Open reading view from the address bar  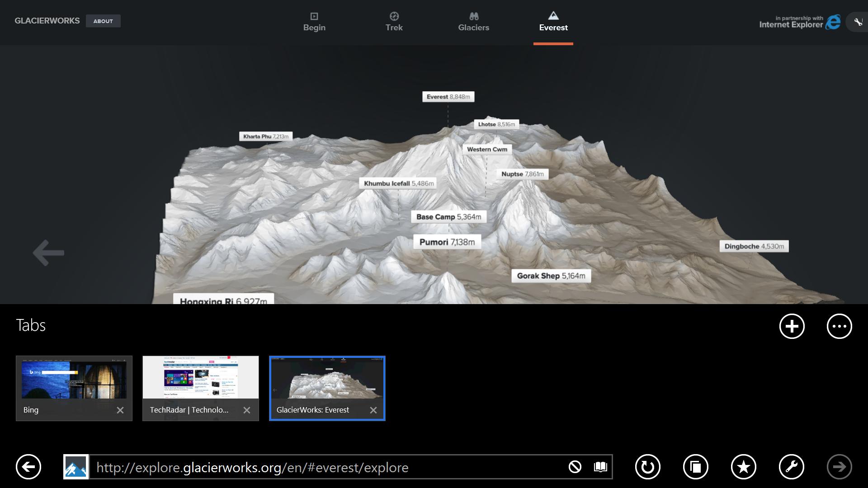click(600, 467)
